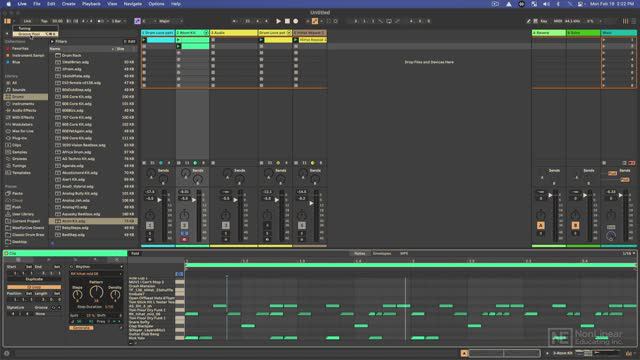Toggle the Reverb return track's activator A button
This screenshot has height=360, width=640.
(x=541, y=225)
